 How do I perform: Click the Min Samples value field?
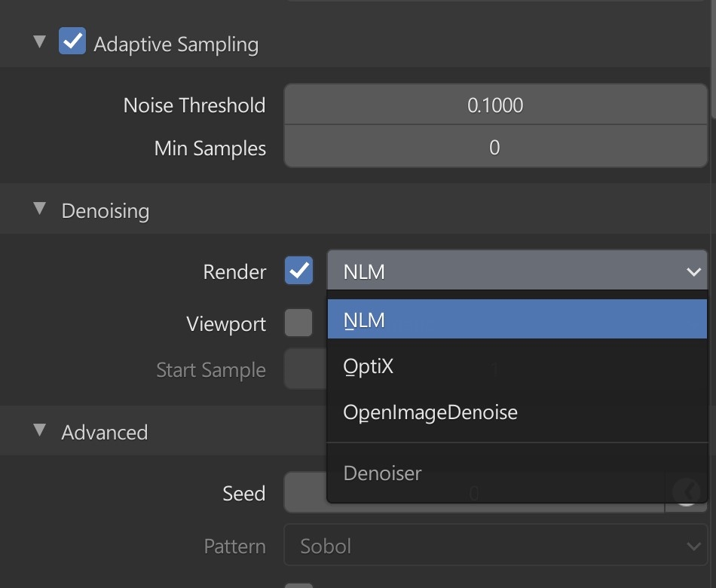pyautogui.click(x=494, y=147)
